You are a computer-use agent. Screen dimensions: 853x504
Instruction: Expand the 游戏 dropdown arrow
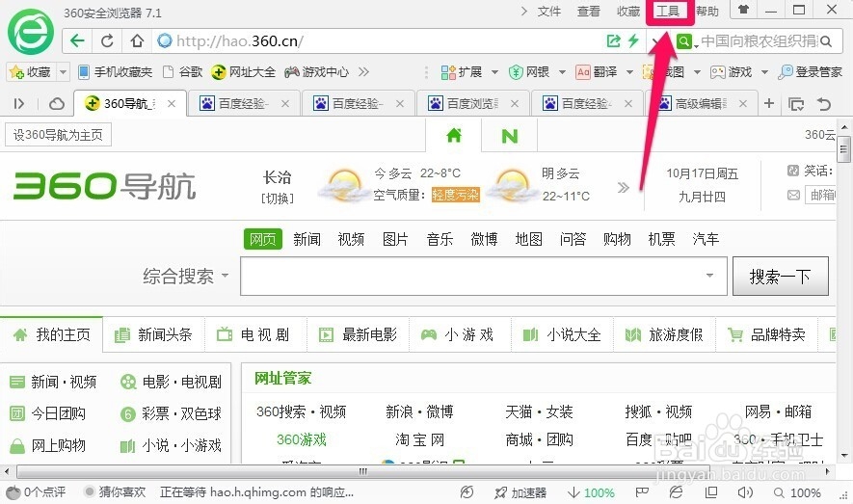764,71
